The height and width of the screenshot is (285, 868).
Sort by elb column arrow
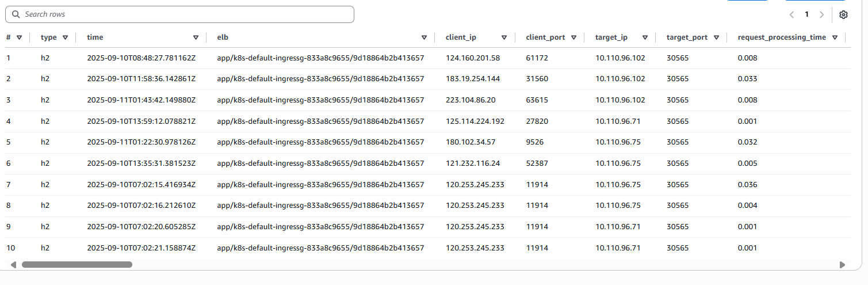(424, 37)
